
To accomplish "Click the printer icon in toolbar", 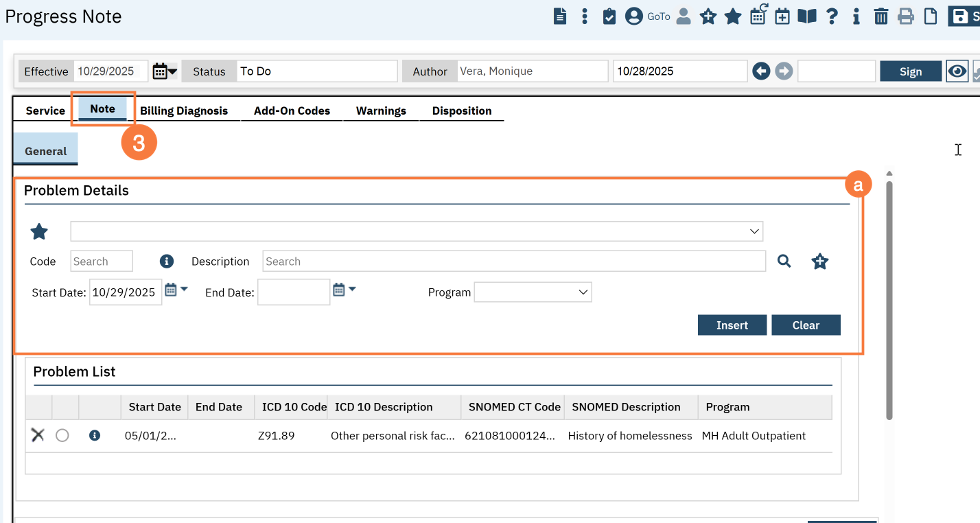I will (906, 16).
